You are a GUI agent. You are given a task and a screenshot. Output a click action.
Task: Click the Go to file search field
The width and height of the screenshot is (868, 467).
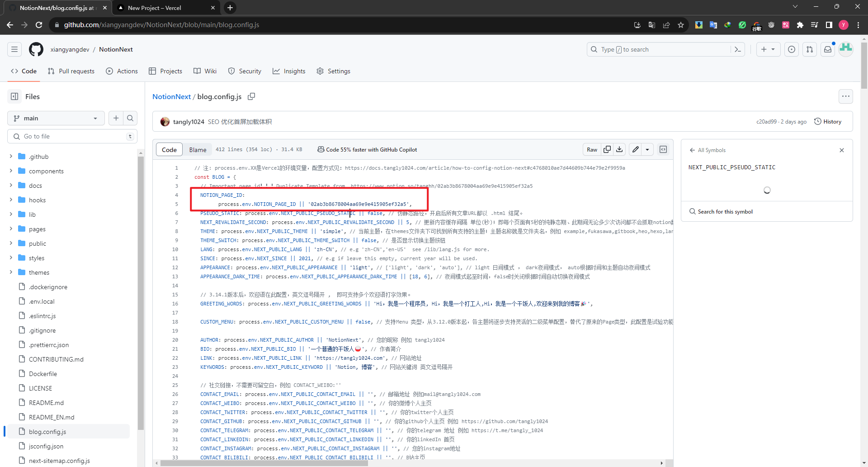tap(72, 136)
